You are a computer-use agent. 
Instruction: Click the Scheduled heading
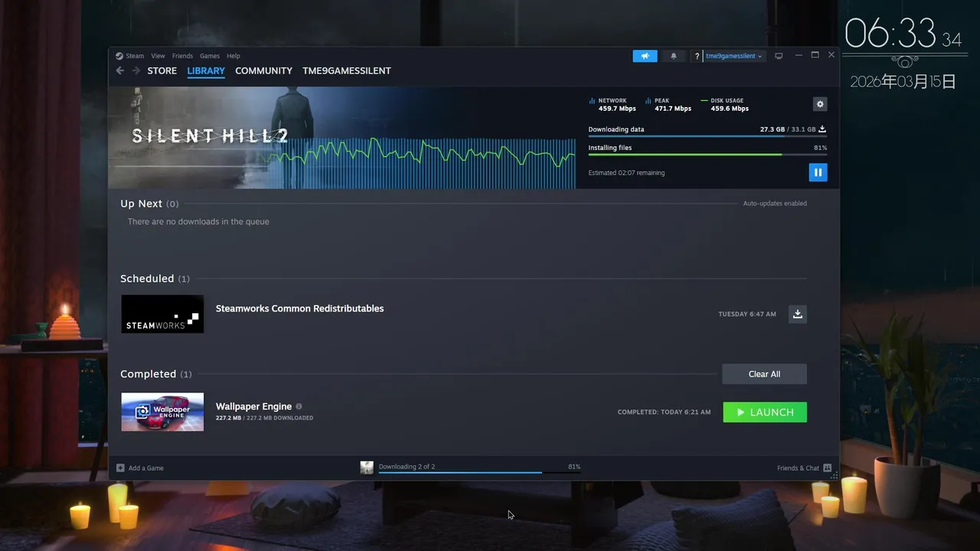pyautogui.click(x=147, y=279)
